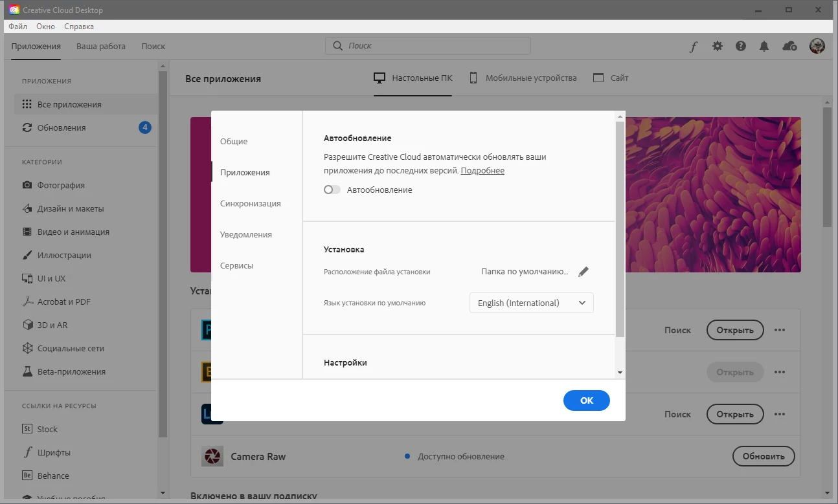Viewport: 838px width, 504px height.
Task: Select Все приложения in the sidebar
Action: coord(86,104)
